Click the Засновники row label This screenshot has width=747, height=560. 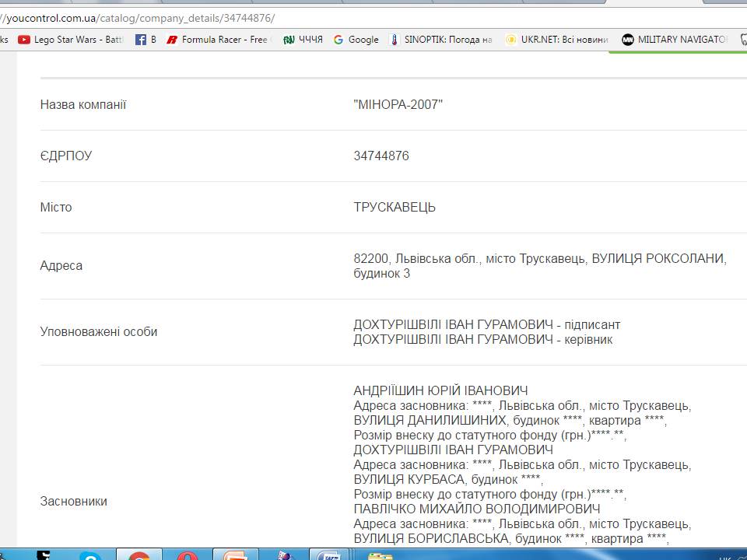[74, 502]
